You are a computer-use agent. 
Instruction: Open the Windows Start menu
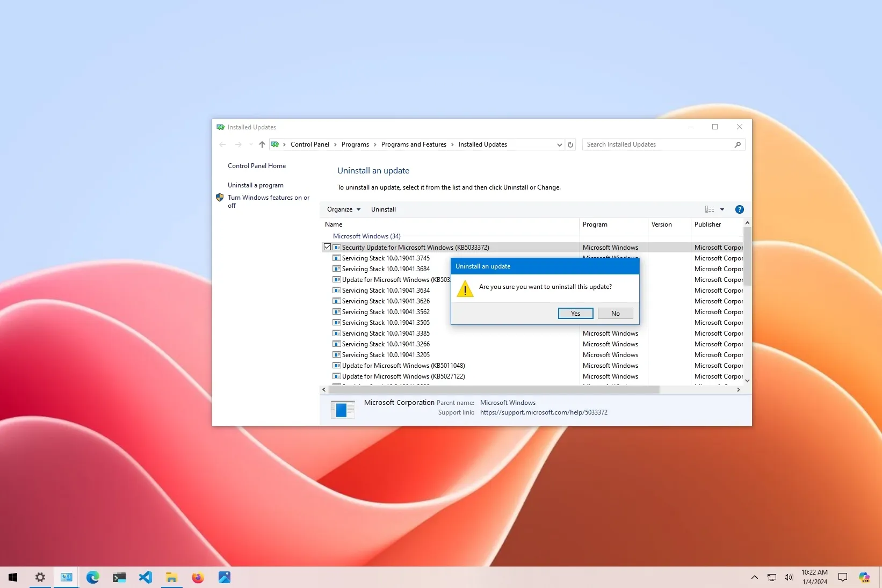(x=13, y=577)
